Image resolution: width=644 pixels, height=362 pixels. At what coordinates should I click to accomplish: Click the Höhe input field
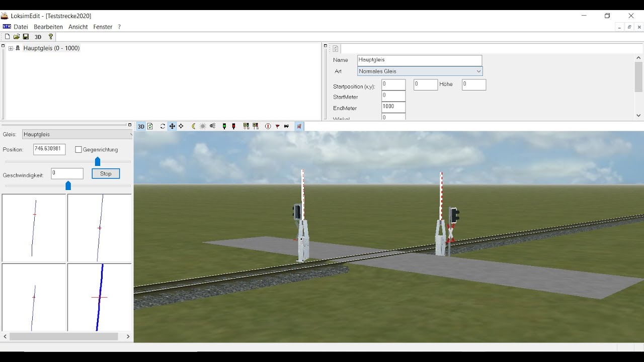(x=474, y=84)
